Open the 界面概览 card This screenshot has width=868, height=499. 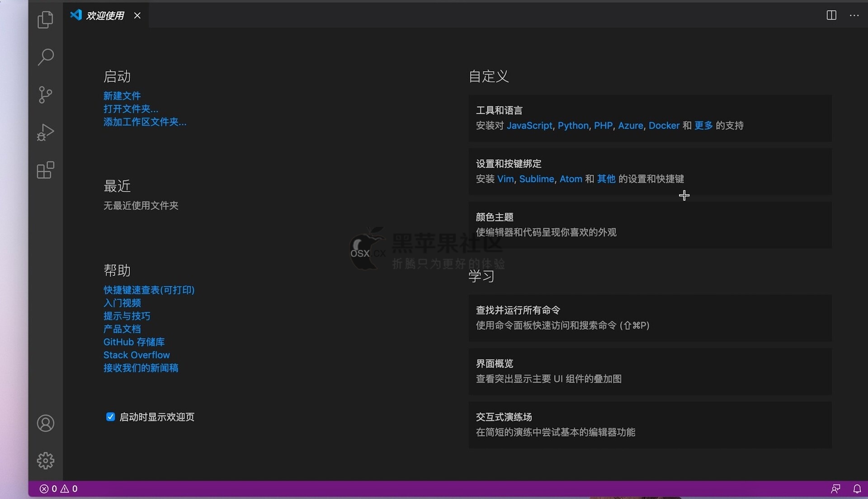click(x=650, y=371)
